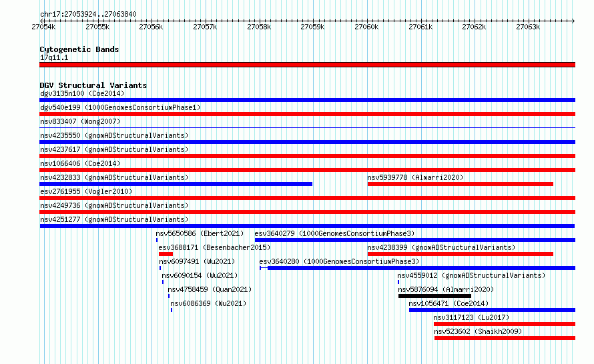Click the red bar under dgv540e199
594x364 pixels.
(307, 114)
